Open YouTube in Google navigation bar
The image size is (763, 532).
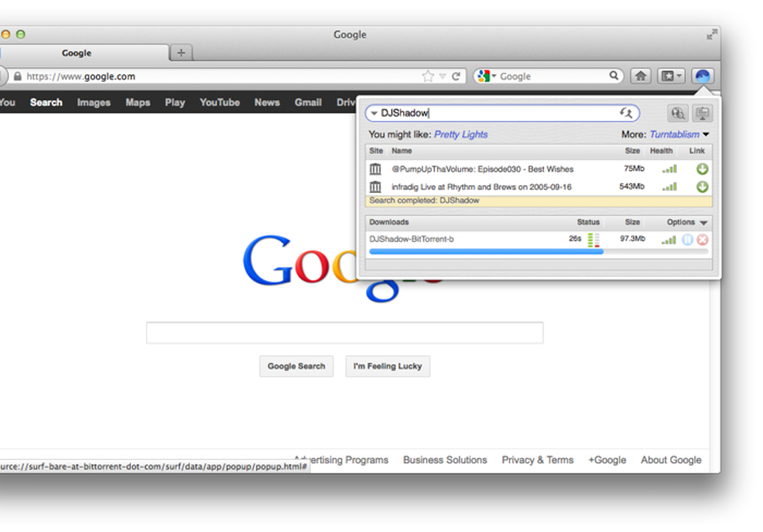219,103
